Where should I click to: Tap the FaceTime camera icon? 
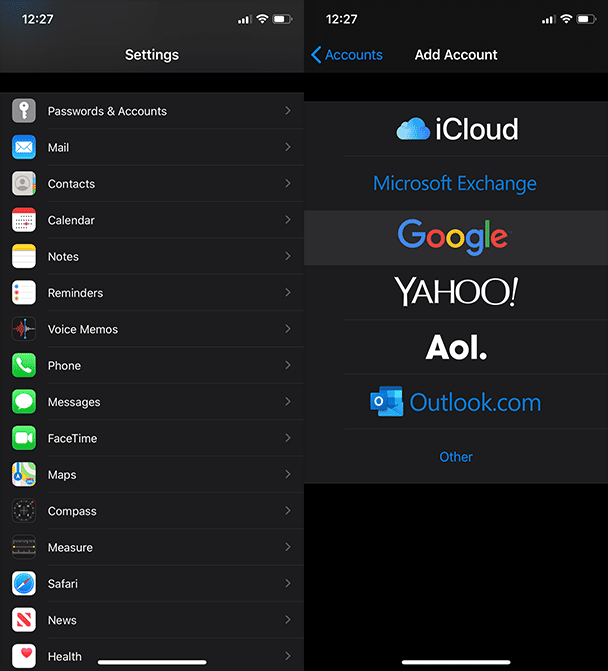[24, 438]
